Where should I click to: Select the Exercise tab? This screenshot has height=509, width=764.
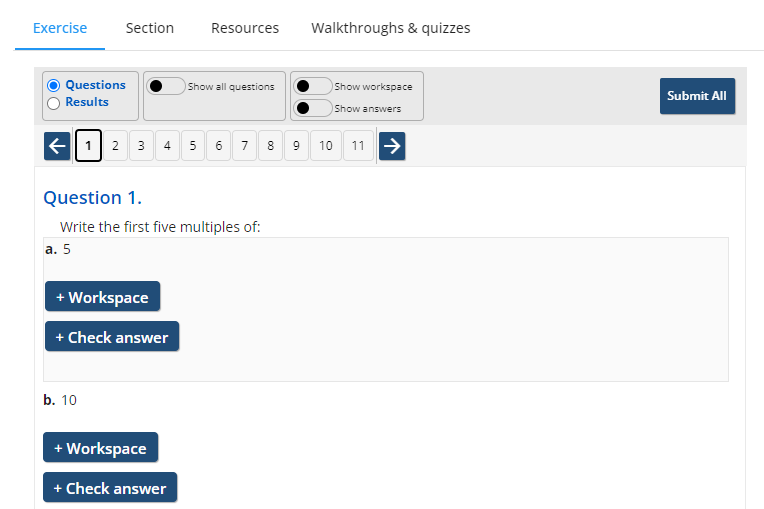60,28
